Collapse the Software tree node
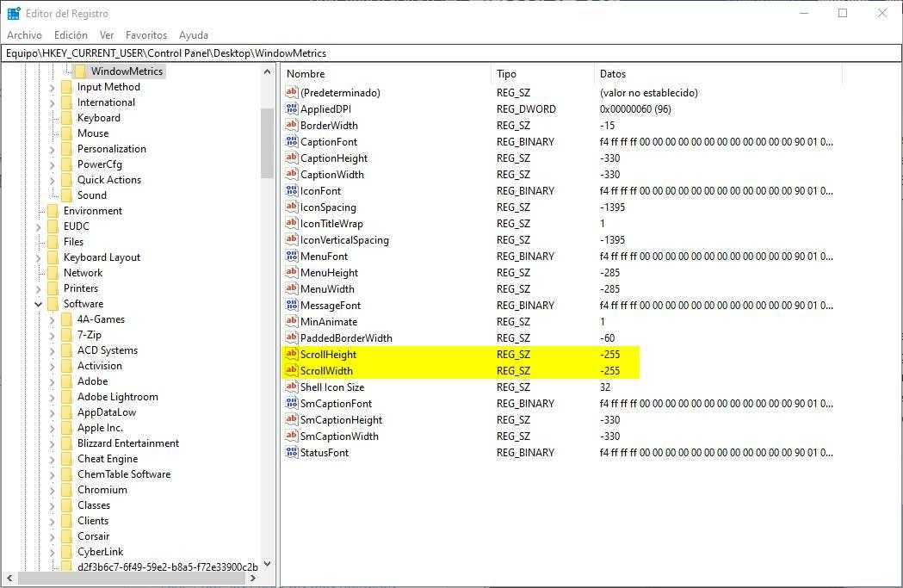The width and height of the screenshot is (903, 588). 39,304
